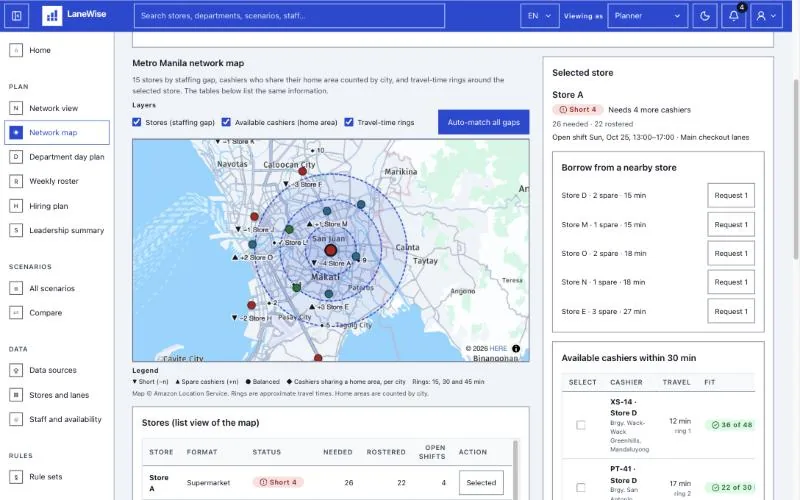The height and width of the screenshot is (500, 800).
Task: Go to Network view page
Action: coord(57,108)
